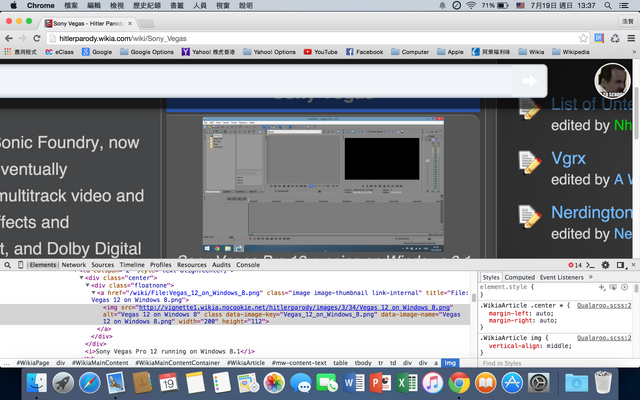
Task: Switch to Console panel tab
Action: 248,265
